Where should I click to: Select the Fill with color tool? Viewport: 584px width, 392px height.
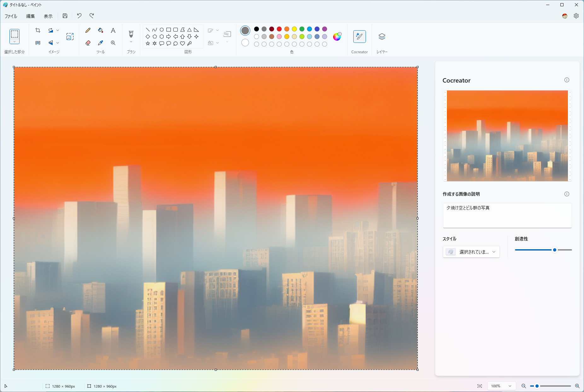pos(101,30)
